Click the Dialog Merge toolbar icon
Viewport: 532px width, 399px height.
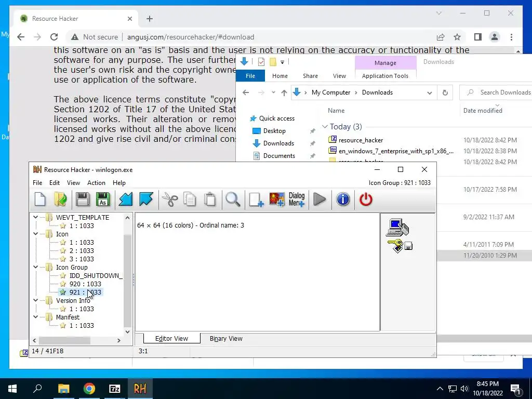[x=297, y=199]
